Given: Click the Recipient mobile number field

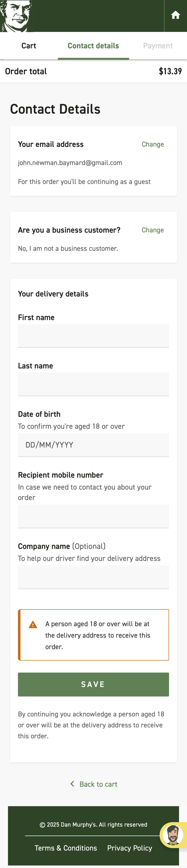Looking at the screenshot, I should pos(93,516).
